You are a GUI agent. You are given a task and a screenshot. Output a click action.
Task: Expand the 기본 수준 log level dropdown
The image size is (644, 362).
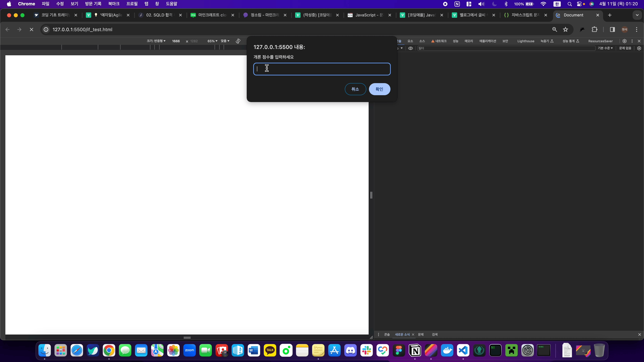[x=605, y=48]
